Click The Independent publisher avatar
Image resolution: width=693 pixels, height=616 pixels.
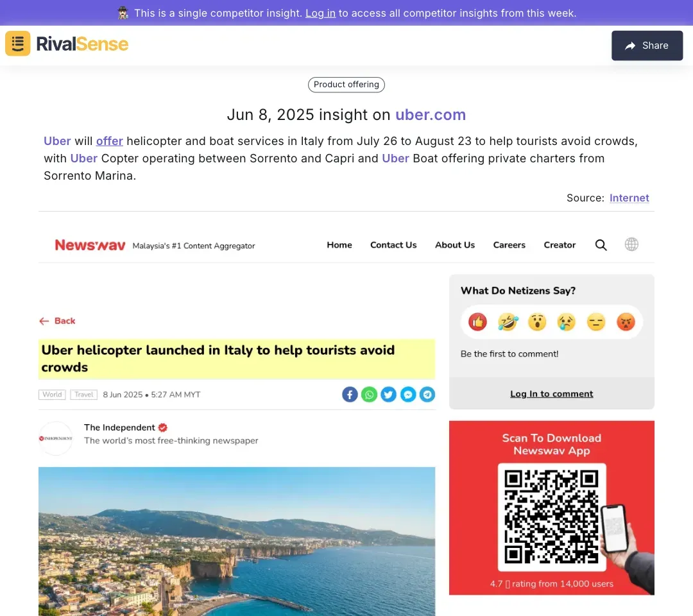56,438
